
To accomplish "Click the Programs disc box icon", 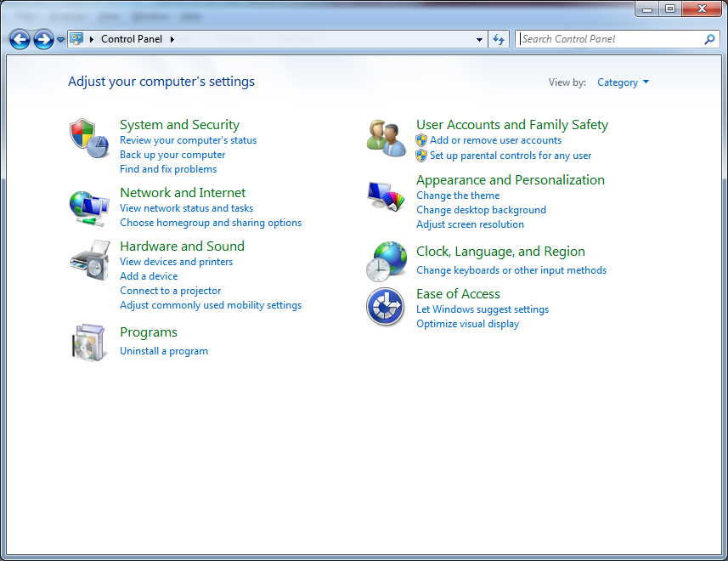I will pos(88,343).
